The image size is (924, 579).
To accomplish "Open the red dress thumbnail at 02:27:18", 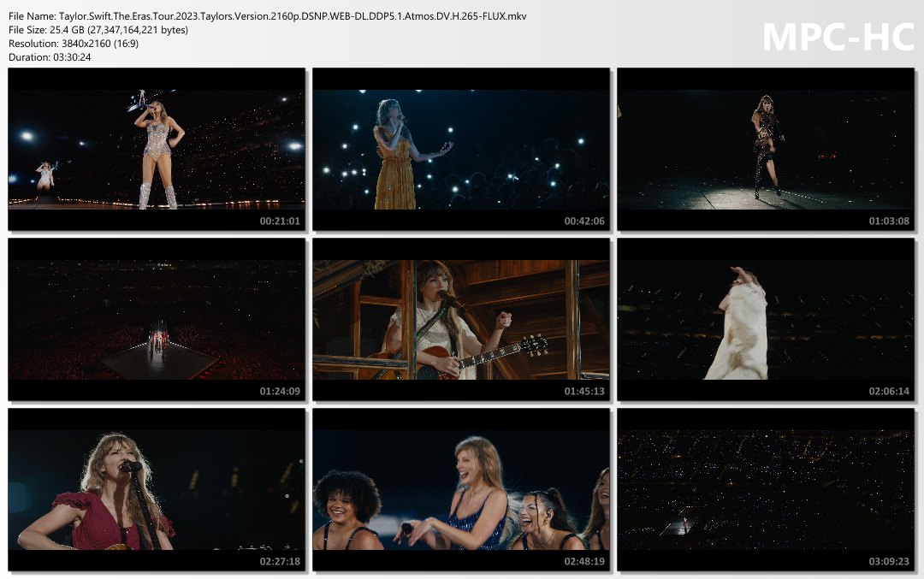I will [x=157, y=489].
